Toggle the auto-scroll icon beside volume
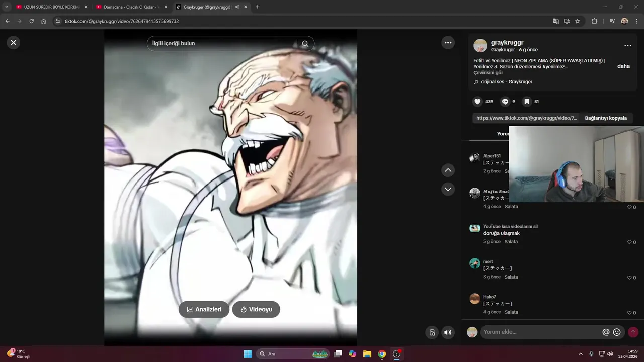 [x=432, y=332]
